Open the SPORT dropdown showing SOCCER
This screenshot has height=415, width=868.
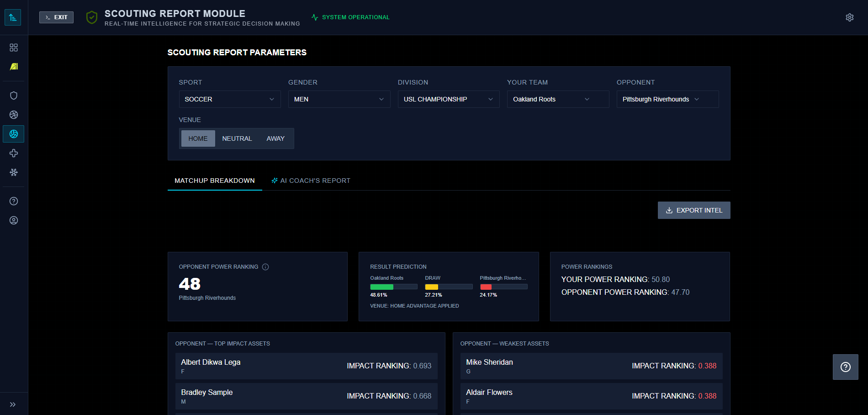[x=230, y=99]
